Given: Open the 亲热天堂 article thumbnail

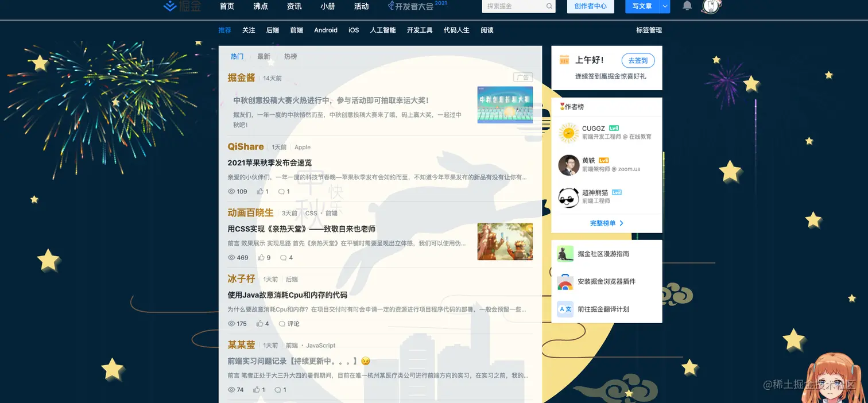Looking at the screenshot, I should (x=505, y=242).
